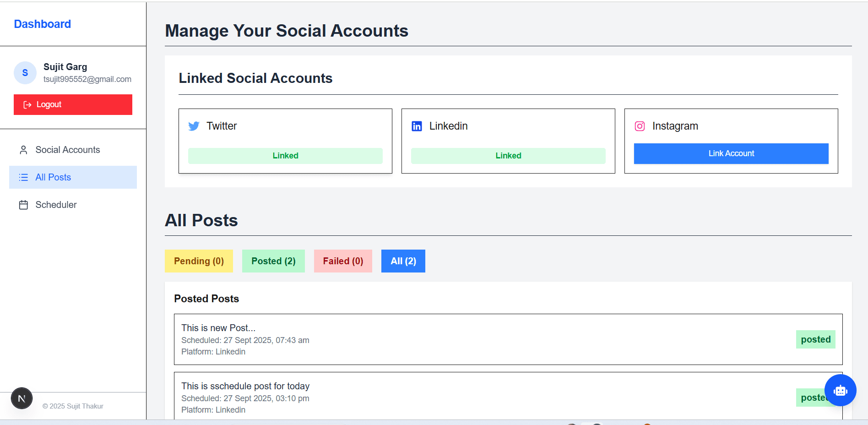This screenshot has width=868, height=425.
Task: Click the list icon beside All Posts
Action: tap(23, 177)
